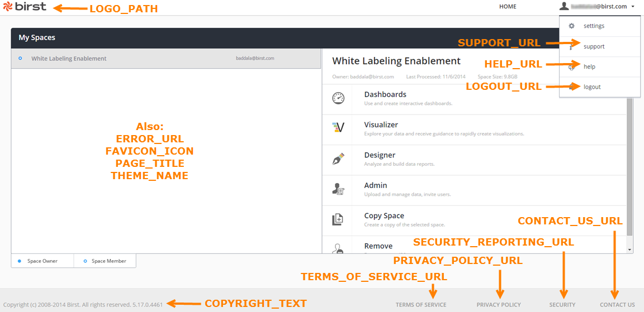Click the settings gear icon

pyautogui.click(x=571, y=26)
